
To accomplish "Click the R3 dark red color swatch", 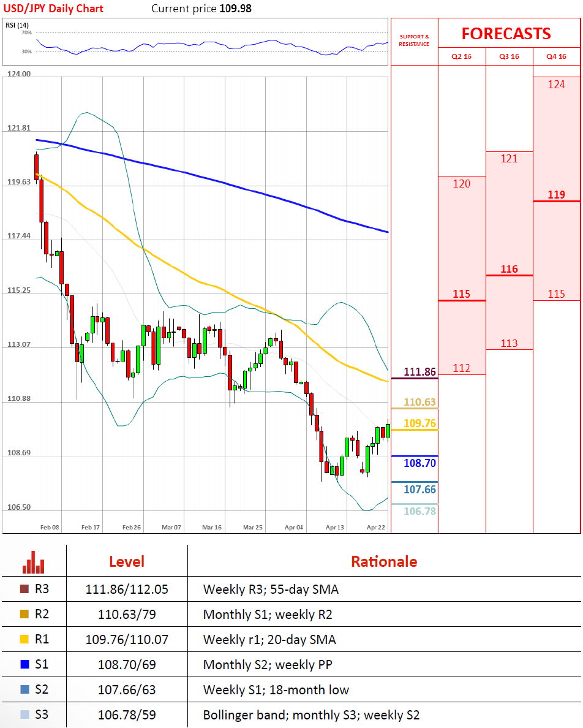I will click(24, 589).
